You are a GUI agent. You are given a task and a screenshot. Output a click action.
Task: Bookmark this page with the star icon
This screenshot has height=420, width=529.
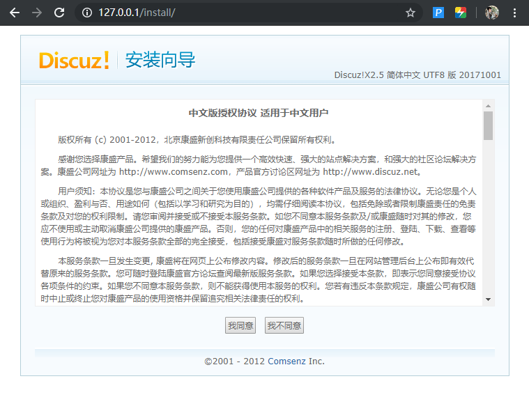click(x=411, y=13)
